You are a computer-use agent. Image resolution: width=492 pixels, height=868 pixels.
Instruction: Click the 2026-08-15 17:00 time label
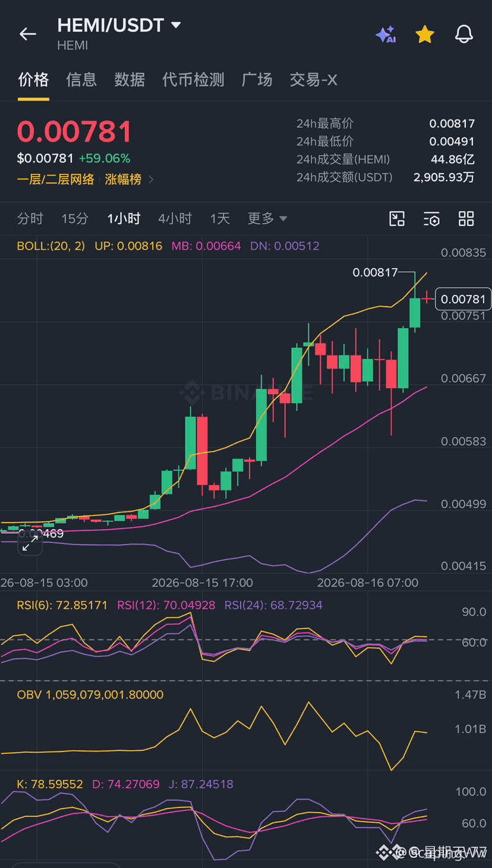click(203, 583)
